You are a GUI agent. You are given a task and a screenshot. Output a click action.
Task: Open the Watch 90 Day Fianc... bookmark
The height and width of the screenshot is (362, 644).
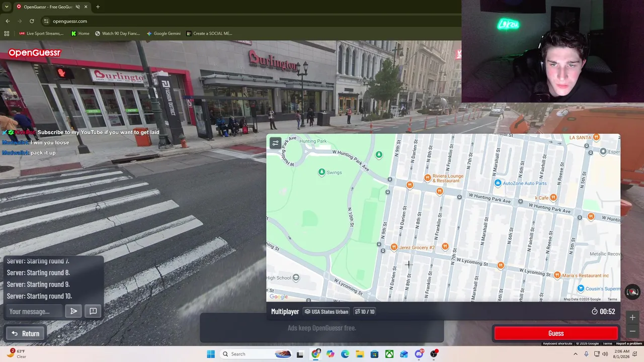click(x=117, y=34)
